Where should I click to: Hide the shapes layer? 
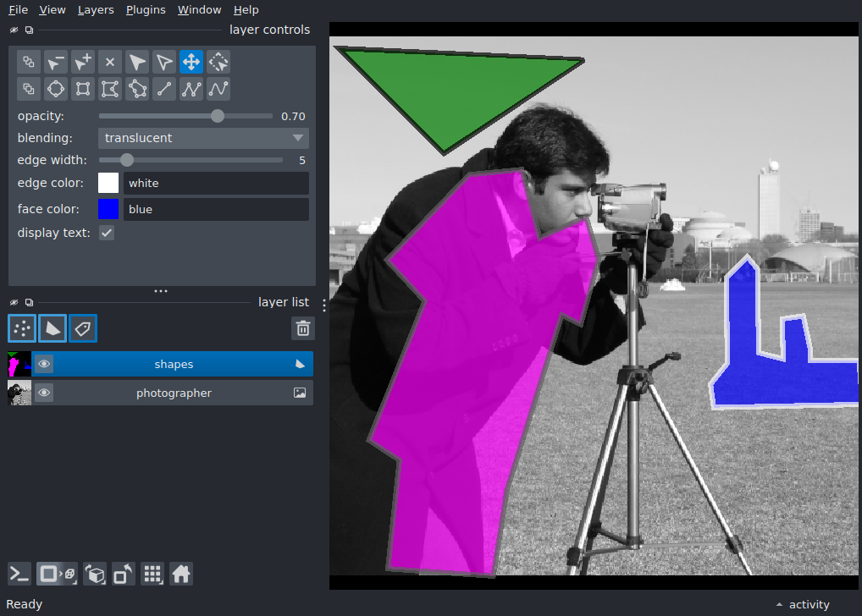tap(44, 364)
